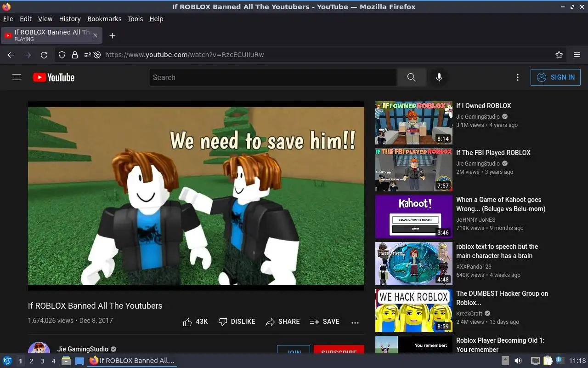Open the file manager taskbar icon

(x=66, y=361)
